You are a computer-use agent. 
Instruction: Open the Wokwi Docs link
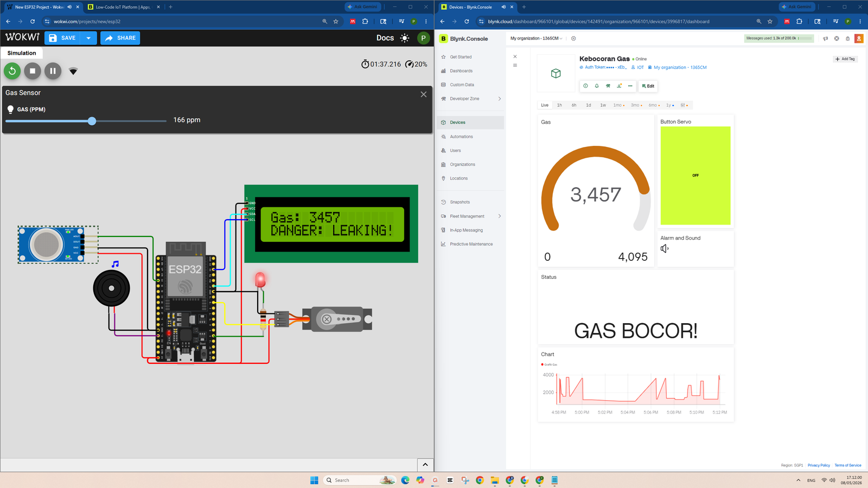coord(385,38)
